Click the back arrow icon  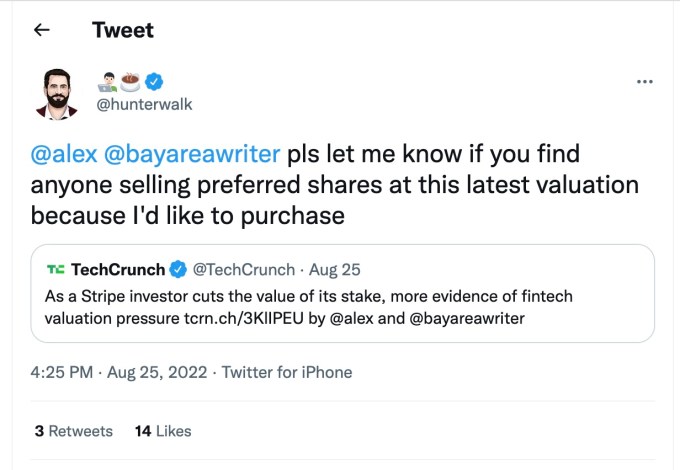coord(42,30)
